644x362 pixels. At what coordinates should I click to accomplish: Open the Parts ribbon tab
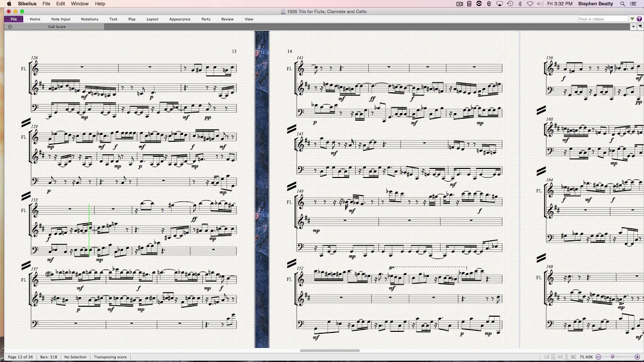(206, 19)
